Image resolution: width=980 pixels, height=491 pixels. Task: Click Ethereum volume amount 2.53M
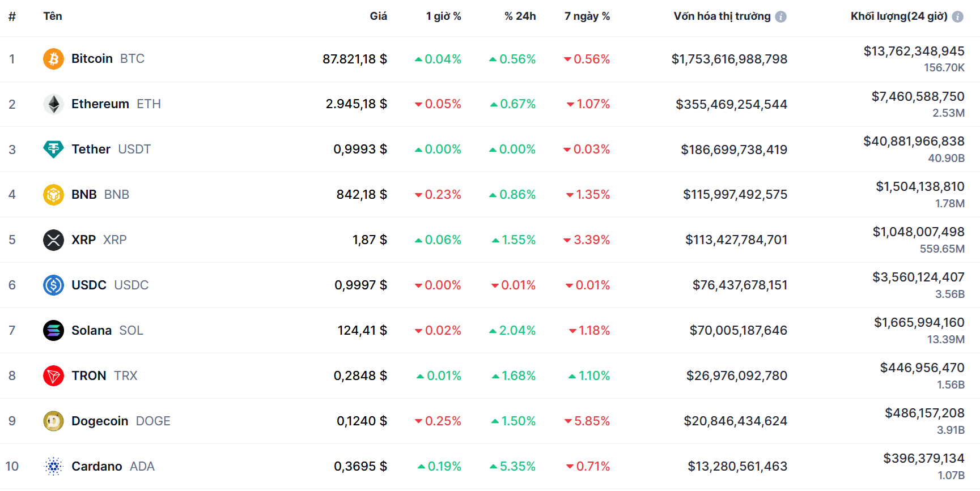point(949,113)
